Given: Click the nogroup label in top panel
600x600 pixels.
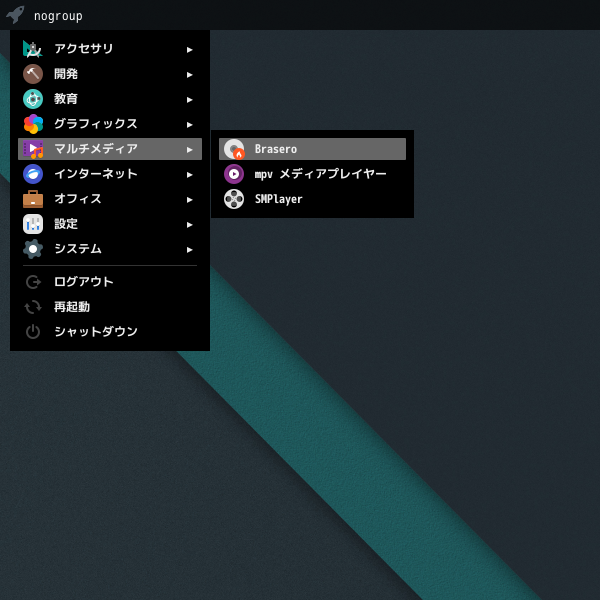Looking at the screenshot, I should (x=58, y=16).
